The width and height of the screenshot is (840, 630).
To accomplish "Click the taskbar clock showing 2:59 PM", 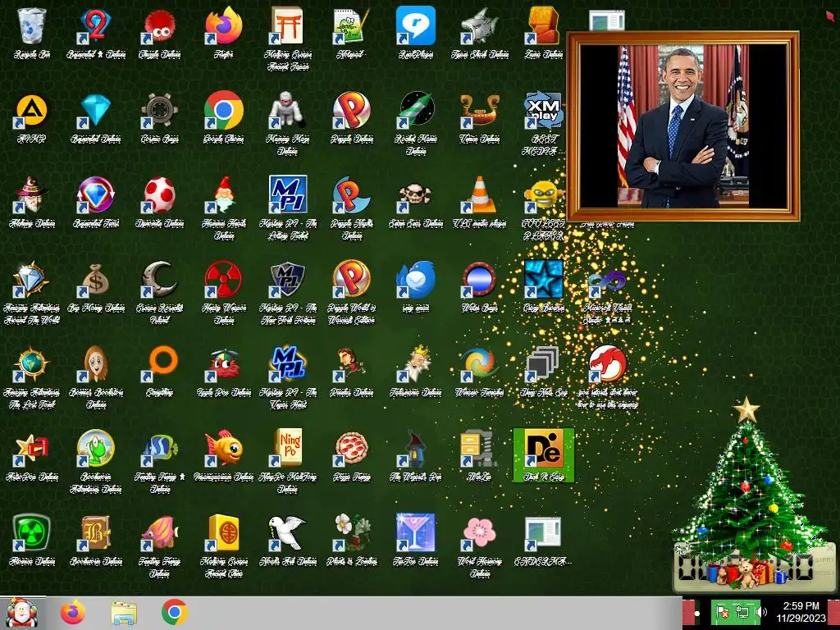I will click(x=801, y=612).
